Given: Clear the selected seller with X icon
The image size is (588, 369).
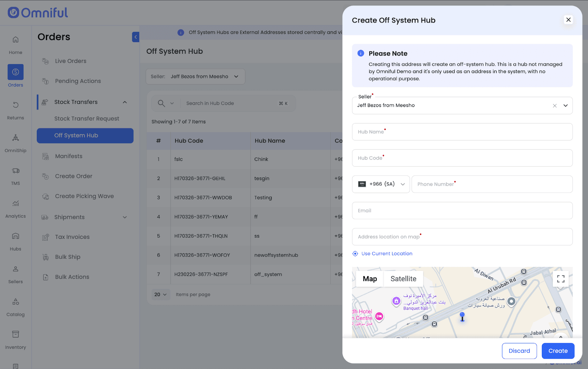Looking at the screenshot, I should coord(555,106).
